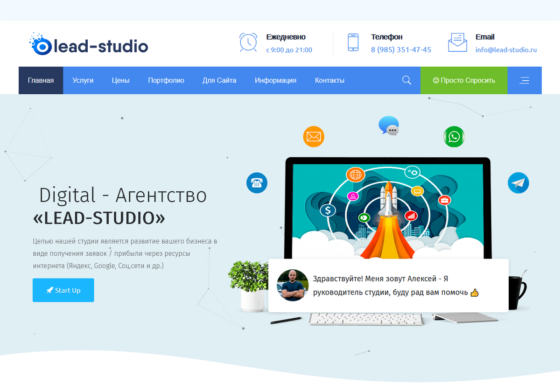
Task: Open the Услуги menu item
Action: [x=83, y=80]
